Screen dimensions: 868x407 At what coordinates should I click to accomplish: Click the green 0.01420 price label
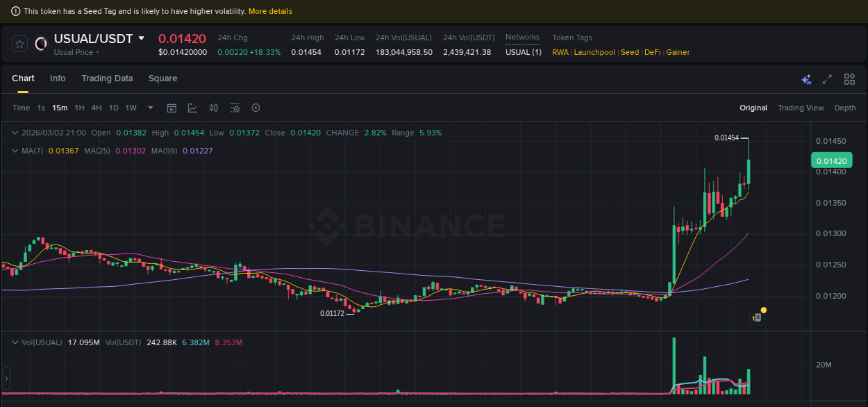[x=832, y=160]
